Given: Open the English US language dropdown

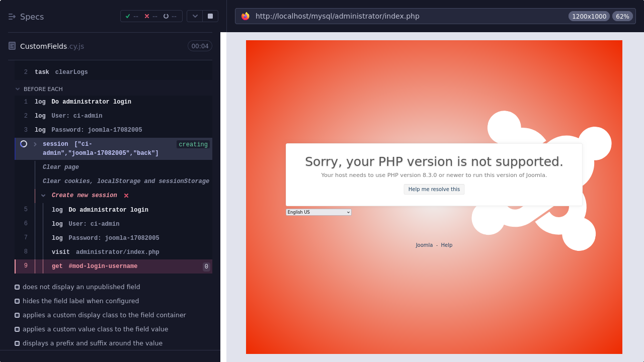Looking at the screenshot, I should (318, 212).
